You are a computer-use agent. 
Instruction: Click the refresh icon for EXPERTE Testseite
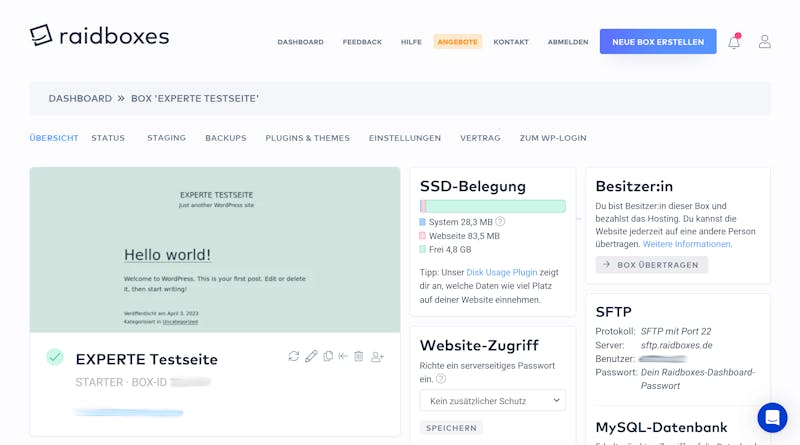pos(293,356)
